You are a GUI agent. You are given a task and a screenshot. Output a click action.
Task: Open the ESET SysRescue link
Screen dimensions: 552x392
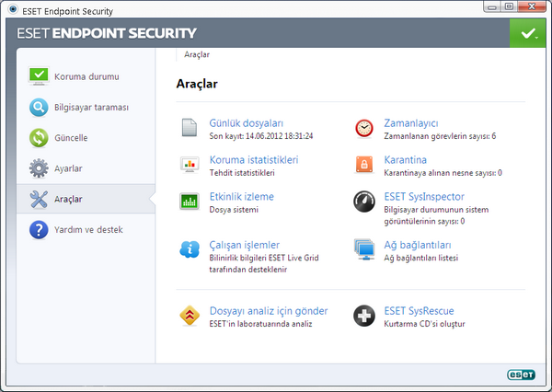(x=419, y=311)
